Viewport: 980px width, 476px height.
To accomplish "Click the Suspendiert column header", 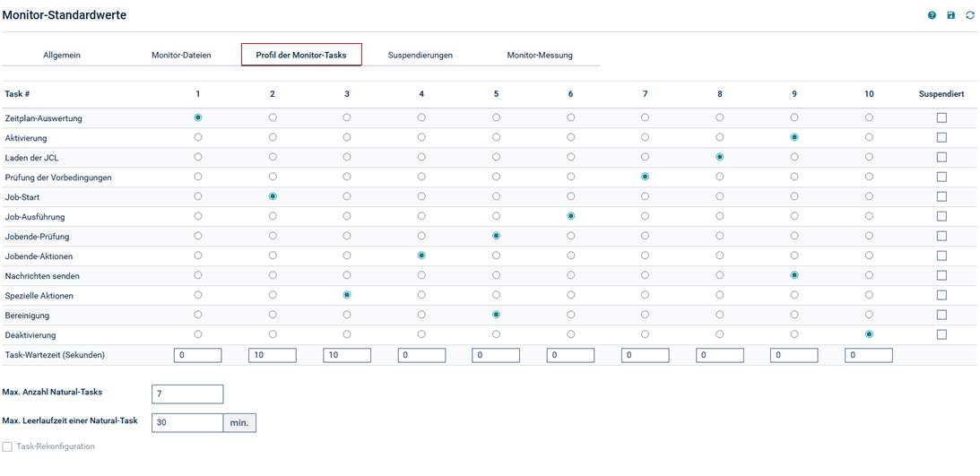I will (941, 94).
